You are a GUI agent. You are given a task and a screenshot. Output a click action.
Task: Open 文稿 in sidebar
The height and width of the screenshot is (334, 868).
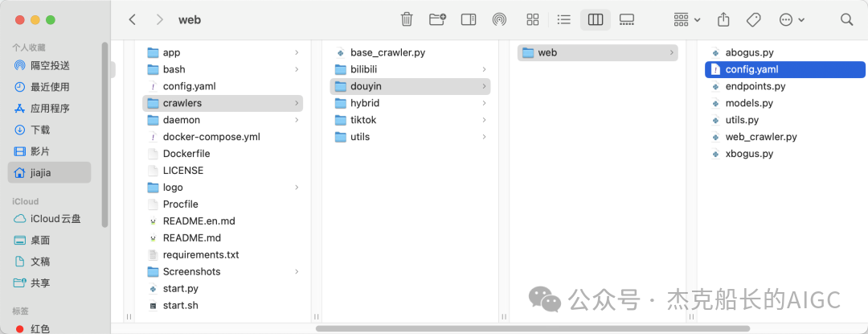point(50,262)
